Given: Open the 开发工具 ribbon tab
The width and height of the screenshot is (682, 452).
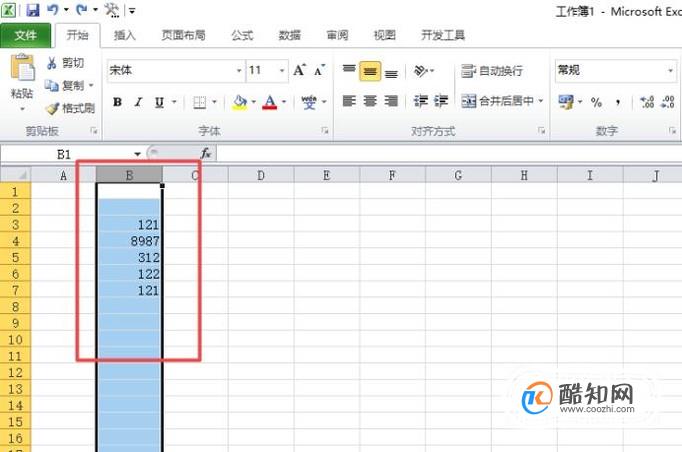Looking at the screenshot, I should [443, 35].
